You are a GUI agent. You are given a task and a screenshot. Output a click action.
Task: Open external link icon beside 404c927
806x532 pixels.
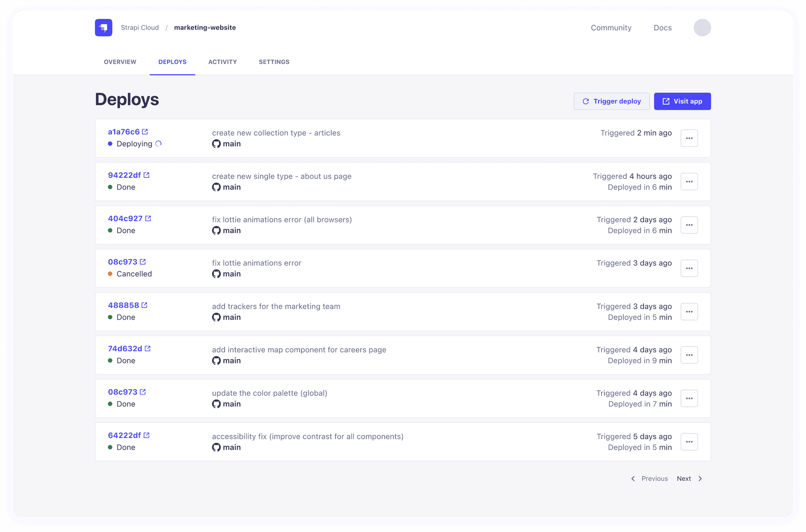click(x=148, y=219)
